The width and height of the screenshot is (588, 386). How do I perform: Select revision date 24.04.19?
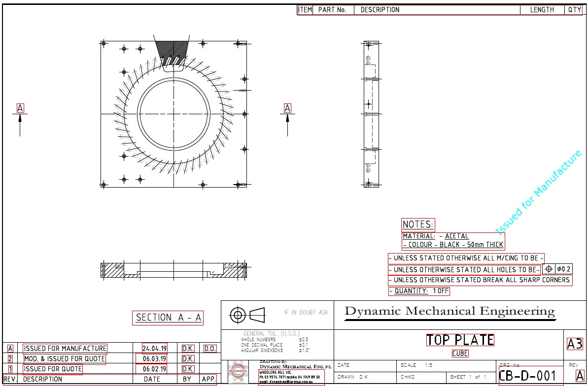point(154,349)
